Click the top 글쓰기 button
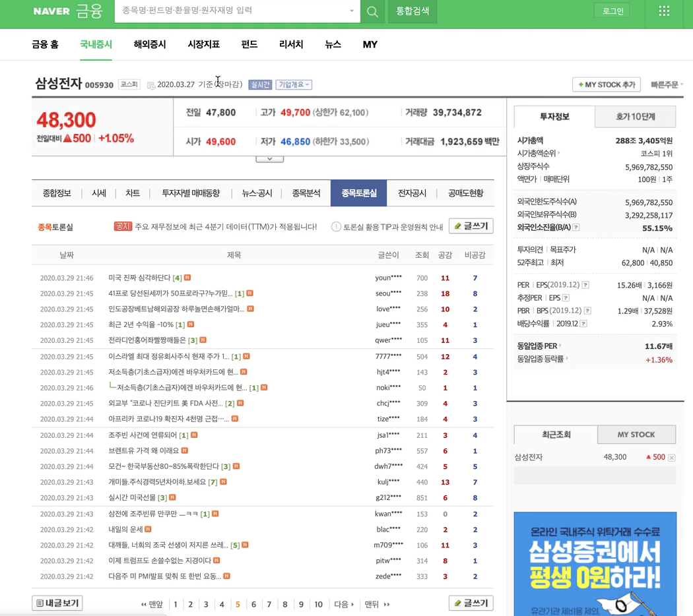 click(471, 226)
